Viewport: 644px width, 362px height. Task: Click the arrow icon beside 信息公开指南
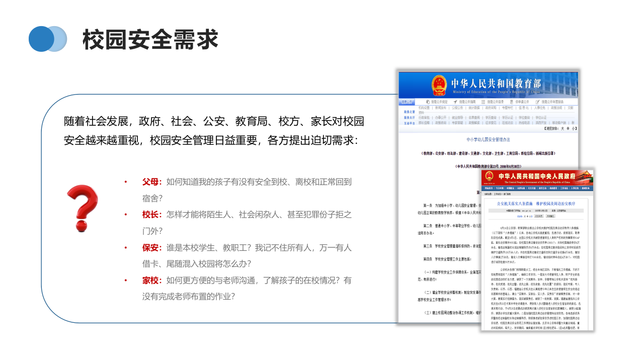(x=455, y=102)
